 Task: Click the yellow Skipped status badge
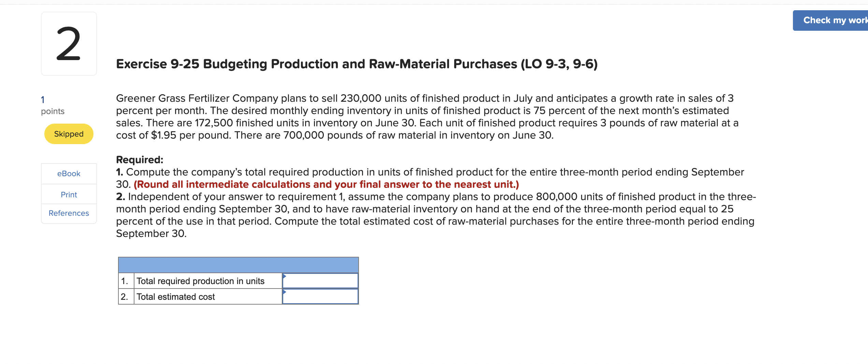pyautogui.click(x=69, y=134)
